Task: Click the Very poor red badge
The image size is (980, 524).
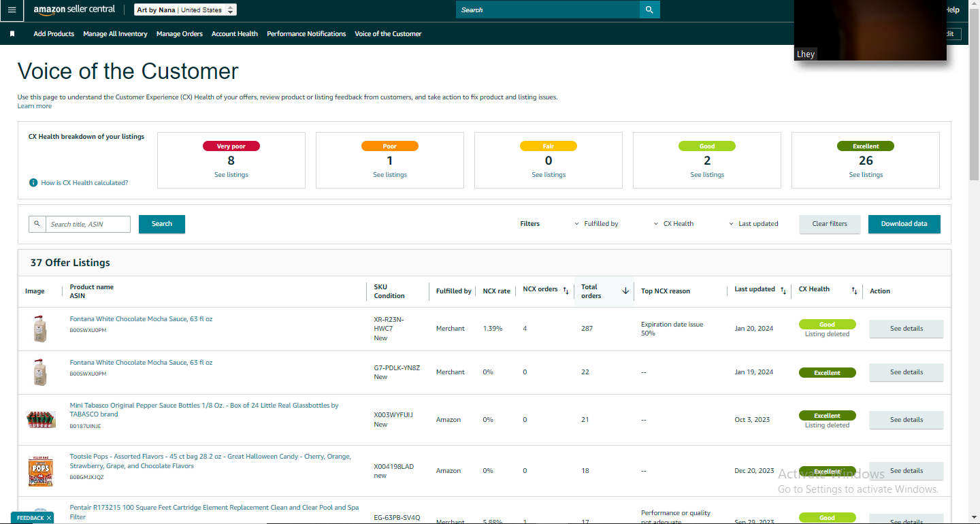Action: point(231,146)
